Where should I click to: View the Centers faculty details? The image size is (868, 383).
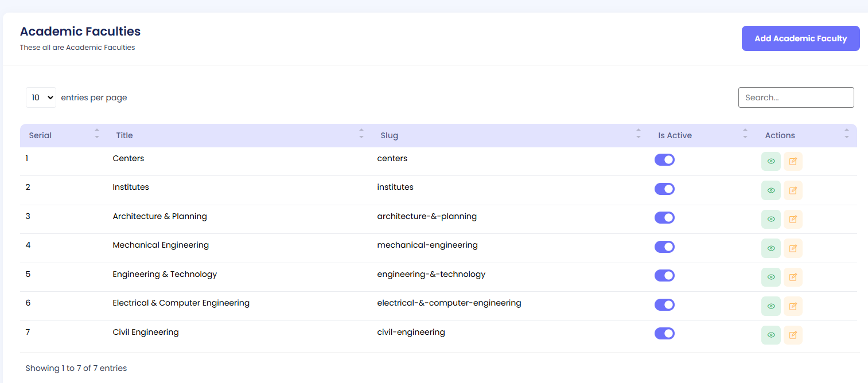point(770,161)
